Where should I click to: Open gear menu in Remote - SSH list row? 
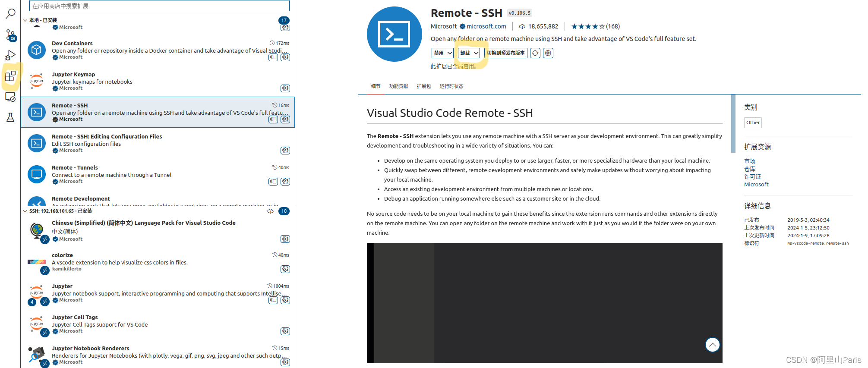pos(285,120)
